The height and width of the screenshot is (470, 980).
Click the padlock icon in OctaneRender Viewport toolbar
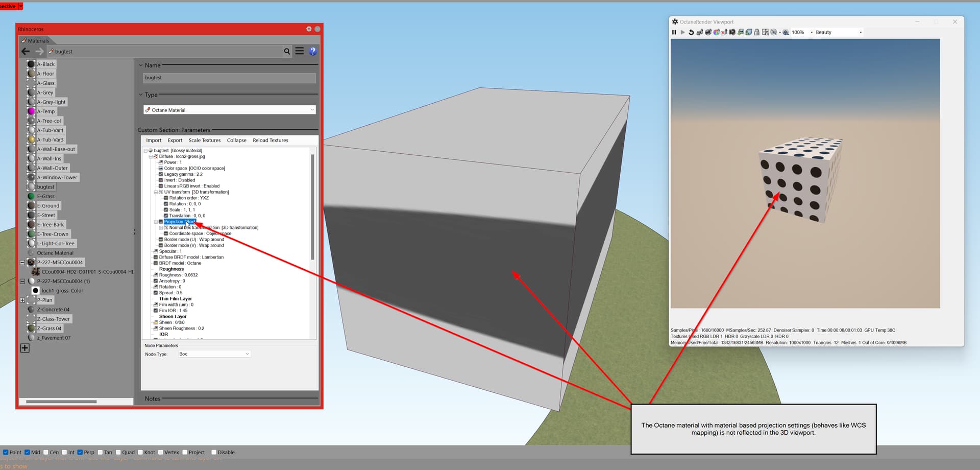pyautogui.click(x=757, y=32)
